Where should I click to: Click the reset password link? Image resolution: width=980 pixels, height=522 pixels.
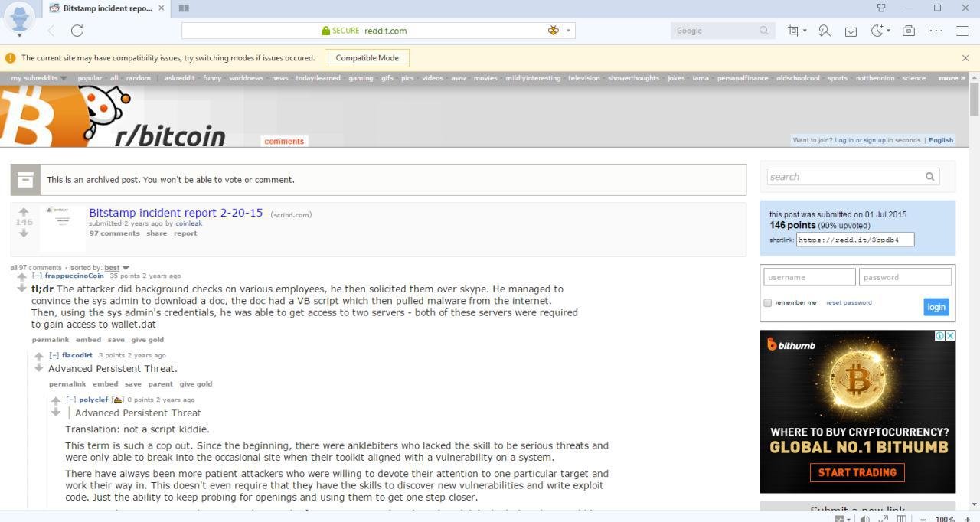point(849,302)
